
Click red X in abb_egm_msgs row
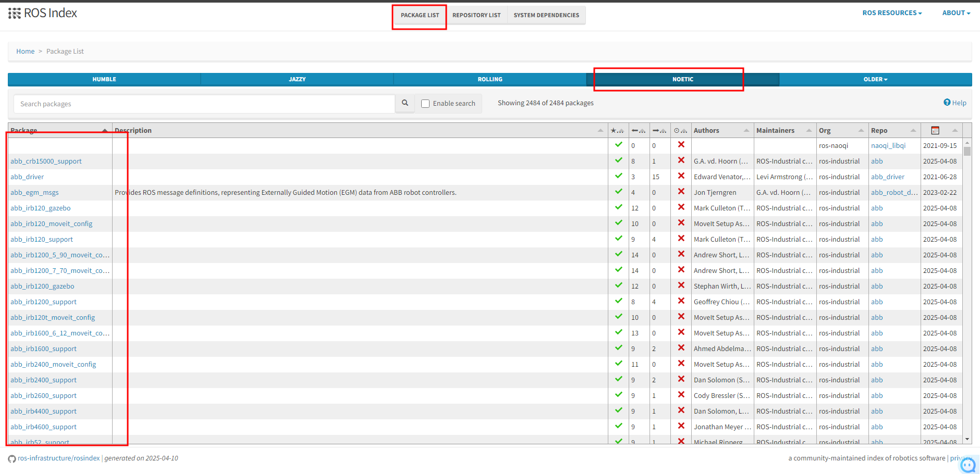(681, 192)
